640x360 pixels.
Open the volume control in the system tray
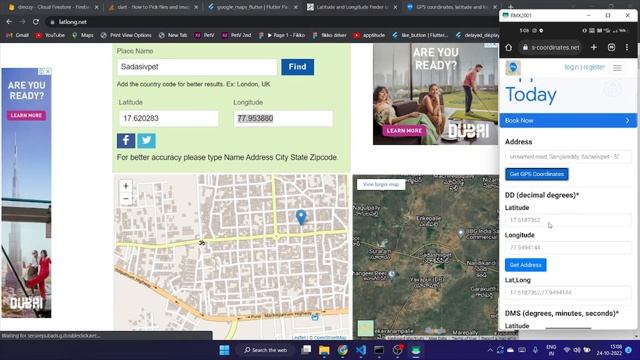coord(577,350)
